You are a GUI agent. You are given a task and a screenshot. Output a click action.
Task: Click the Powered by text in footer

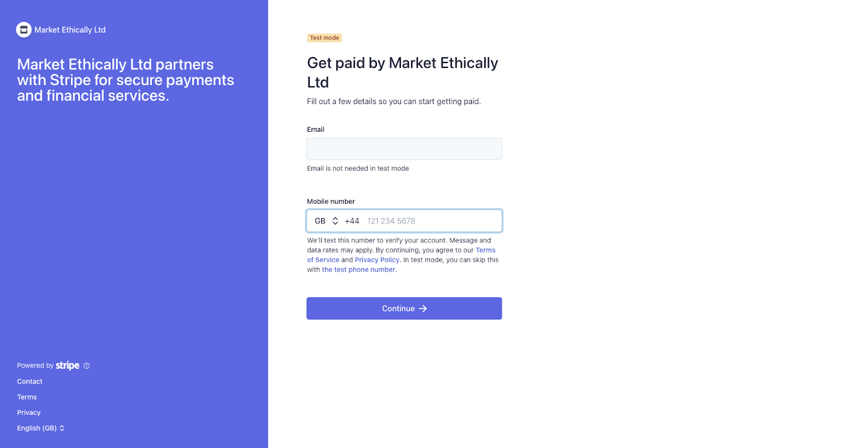(x=35, y=366)
